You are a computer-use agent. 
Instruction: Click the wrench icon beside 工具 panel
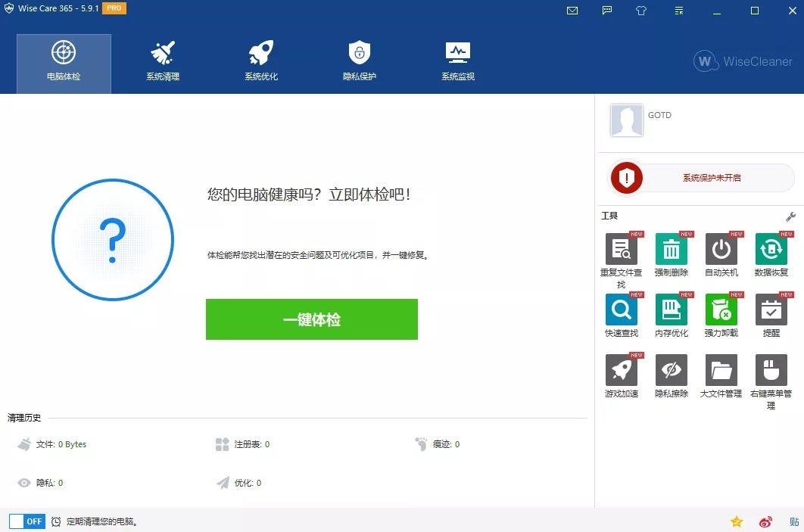790,216
